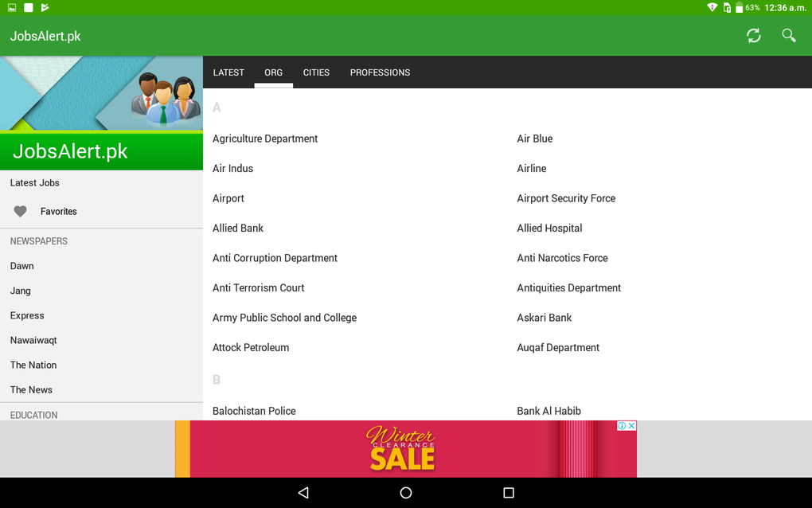Switch to the CITIES tab

tap(316, 72)
